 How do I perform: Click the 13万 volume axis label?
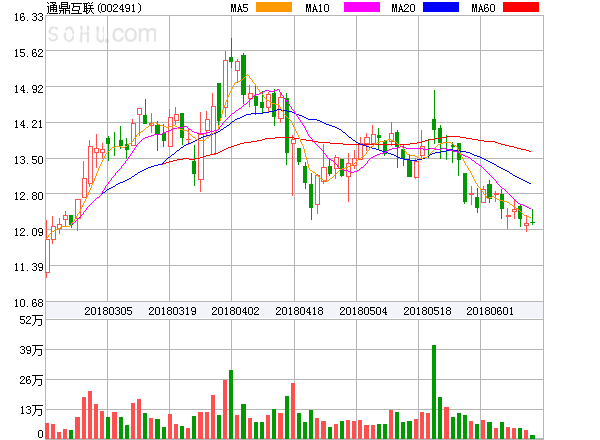tap(31, 410)
